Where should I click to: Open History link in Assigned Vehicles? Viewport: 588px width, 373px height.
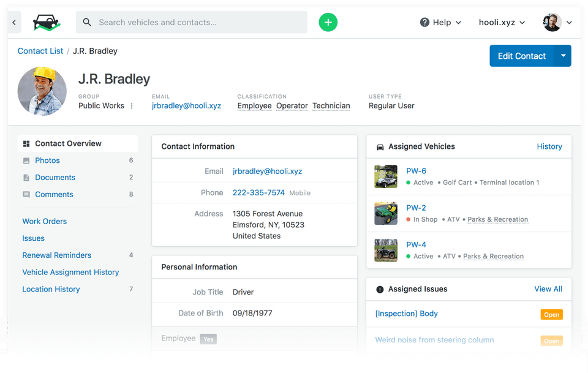coord(549,146)
